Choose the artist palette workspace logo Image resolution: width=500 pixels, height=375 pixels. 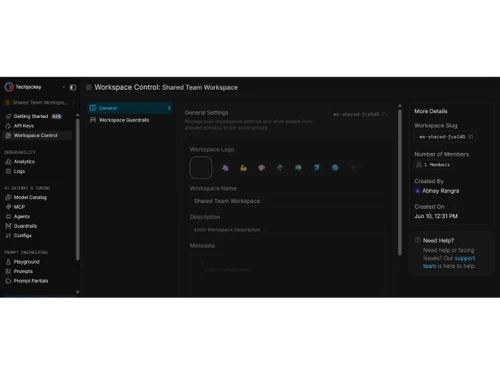click(x=262, y=168)
